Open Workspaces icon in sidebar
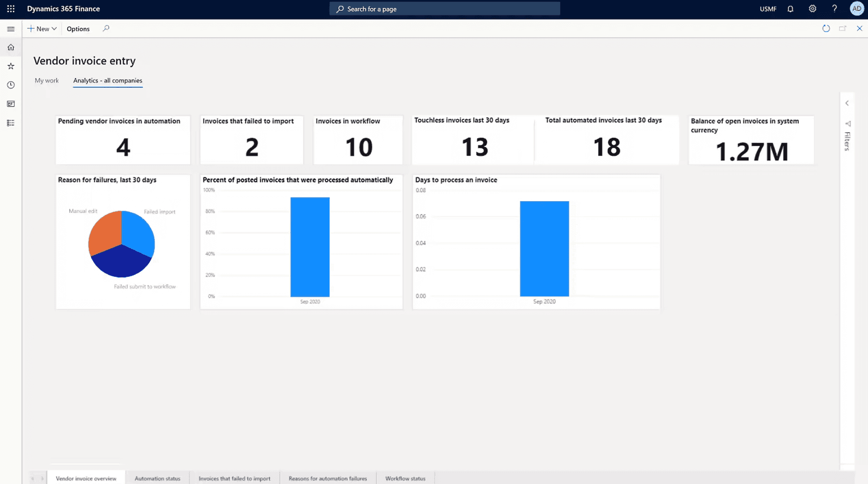 [x=11, y=104]
